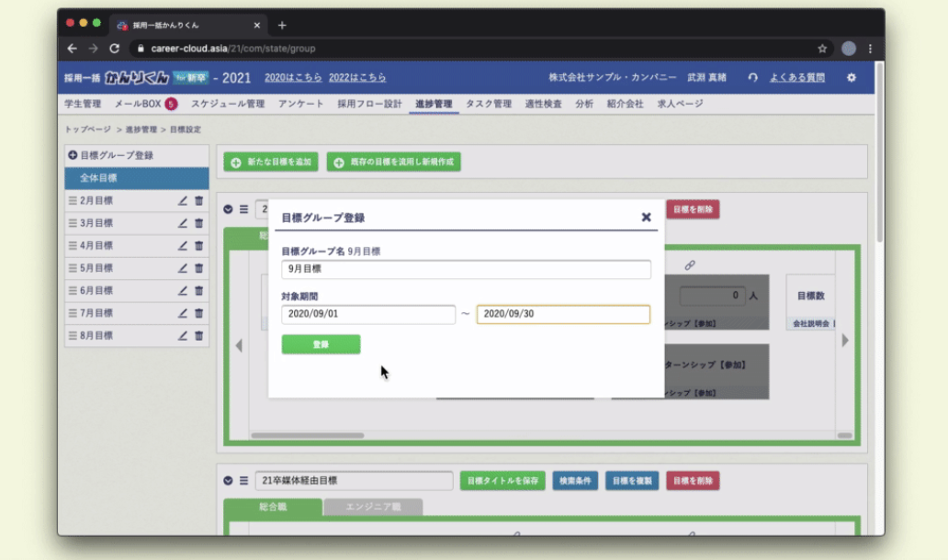Click 既存の目標を流用し新規作成 button
Image resolution: width=948 pixels, height=560 pixels.
pyautogui.click(x=393, y=162)
